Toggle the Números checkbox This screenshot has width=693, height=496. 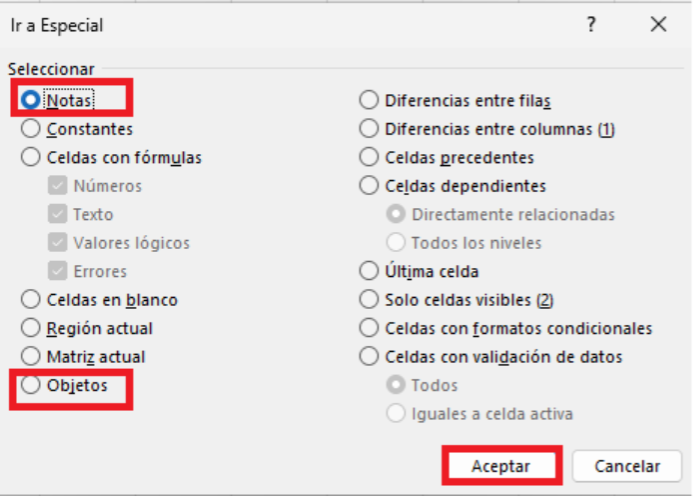coord(57,186)
